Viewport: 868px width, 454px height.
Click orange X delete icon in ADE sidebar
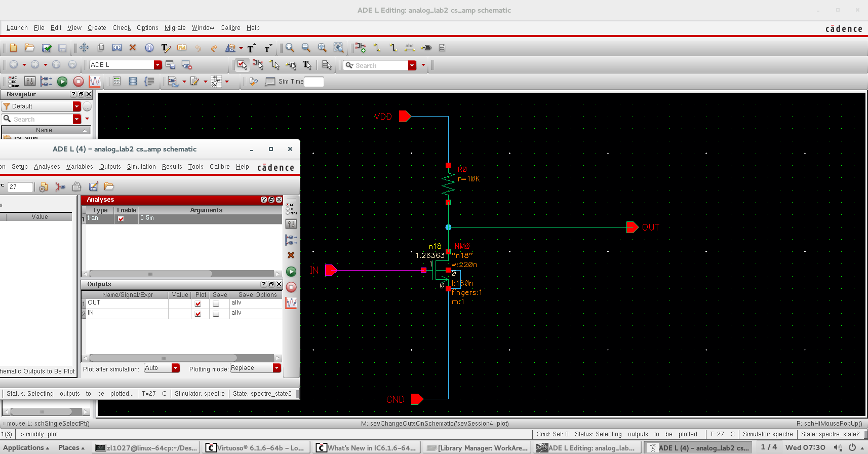[x=291, y=255]
